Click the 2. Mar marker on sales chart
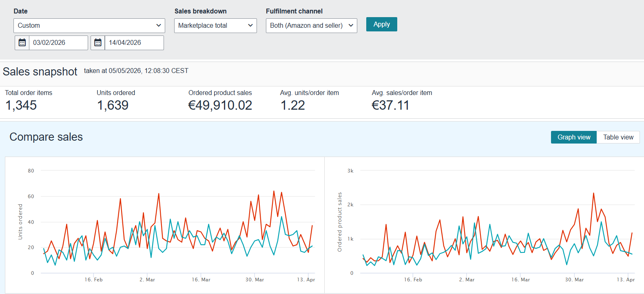The height and width of the screenshot is (294, 644). coord(467,280)
